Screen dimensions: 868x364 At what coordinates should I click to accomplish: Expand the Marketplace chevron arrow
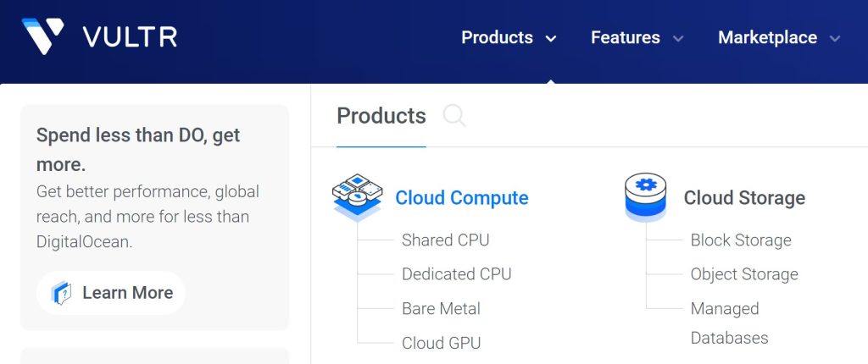[x=835, y=39]
